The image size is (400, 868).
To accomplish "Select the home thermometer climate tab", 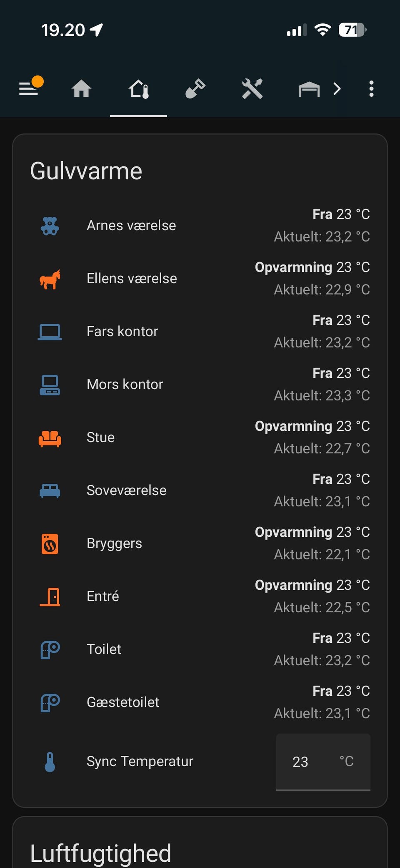I will point(138,88).
